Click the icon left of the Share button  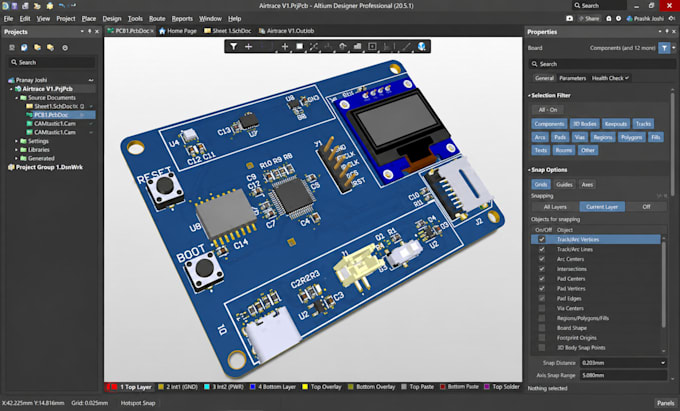[x=569, y=19]
